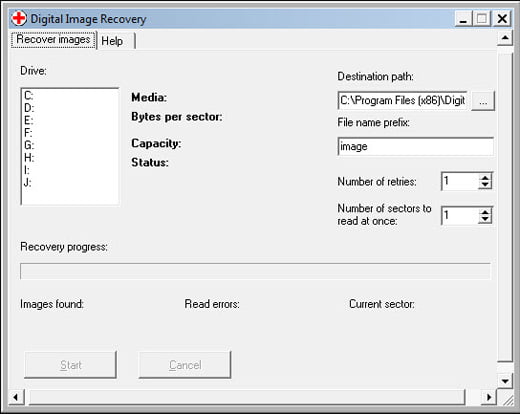Screen dimensions: 520x414
Task: Decrease the number of retries
Action: [x=485, y=186]
